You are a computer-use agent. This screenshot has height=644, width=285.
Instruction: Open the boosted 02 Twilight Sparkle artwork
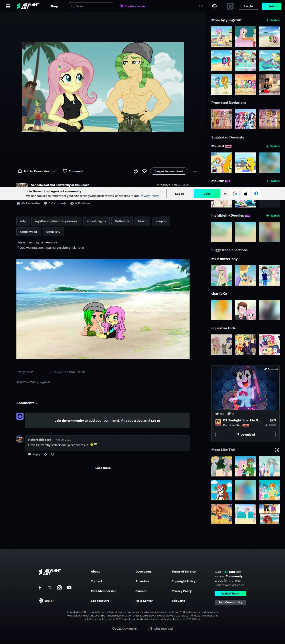(245, 388)
